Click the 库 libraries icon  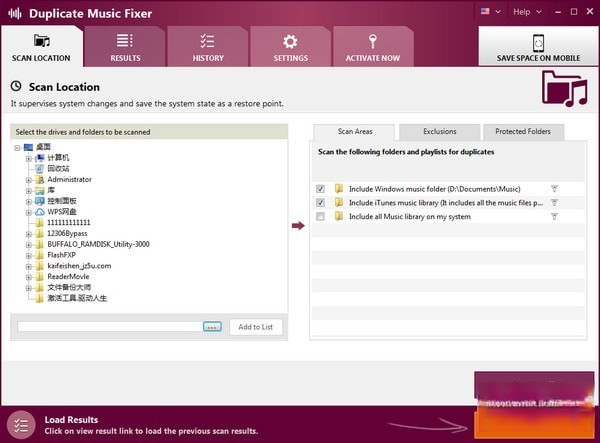coord(40,190)
